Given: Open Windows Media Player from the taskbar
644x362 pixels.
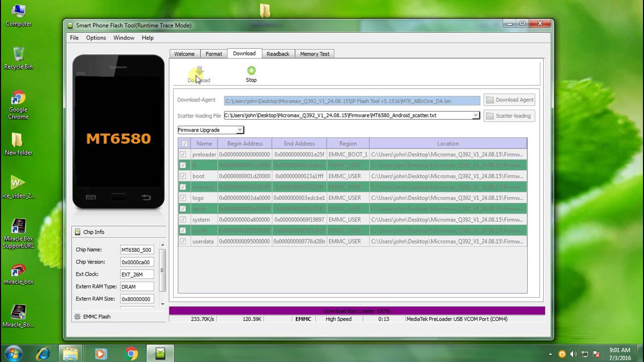Looking at the screenshot, I should (x=100, y=353).
